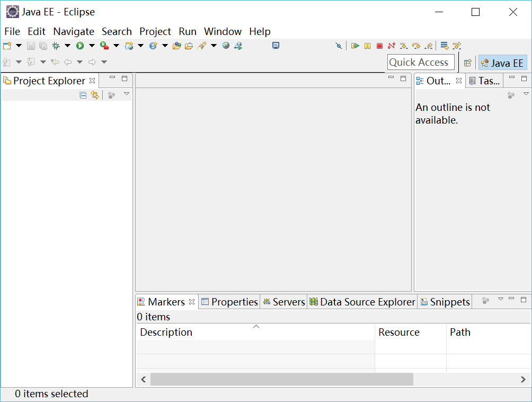Click the Open Task folder icon
The width and height of the screenshot is (532, 402).
click(189, 46)
